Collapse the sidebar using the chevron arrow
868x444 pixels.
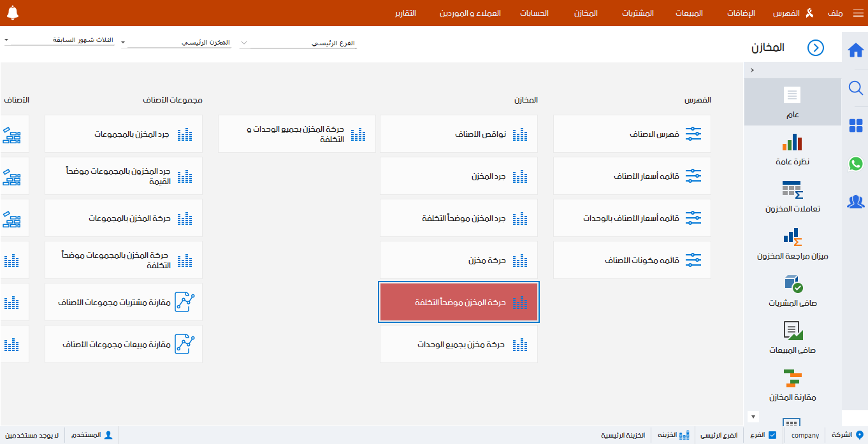point(753,70)
